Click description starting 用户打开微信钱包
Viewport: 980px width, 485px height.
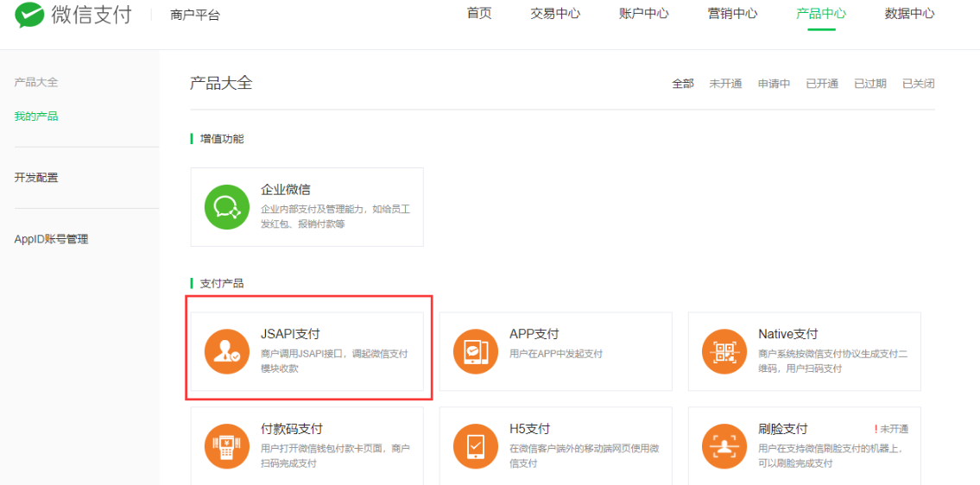[335, 457]
